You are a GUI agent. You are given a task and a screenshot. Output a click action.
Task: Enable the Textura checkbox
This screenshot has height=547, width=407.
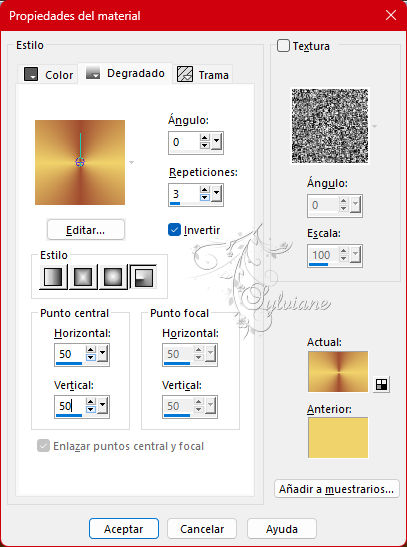coord(283,46)
